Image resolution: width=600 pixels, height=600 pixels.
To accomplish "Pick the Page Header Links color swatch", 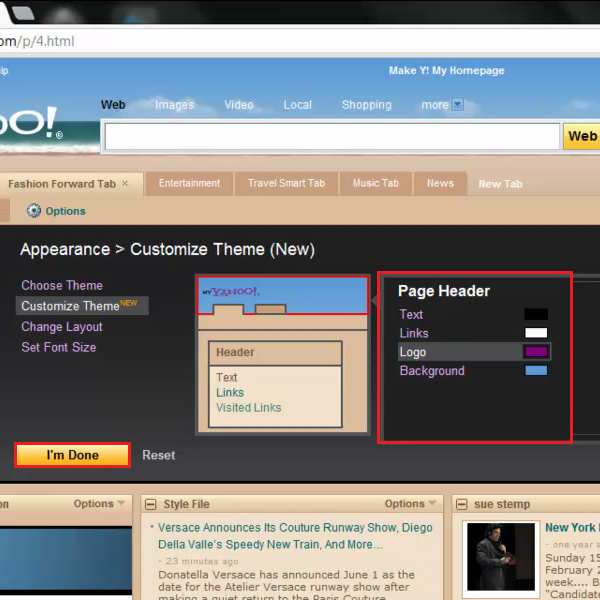I will tap(536, 333).
